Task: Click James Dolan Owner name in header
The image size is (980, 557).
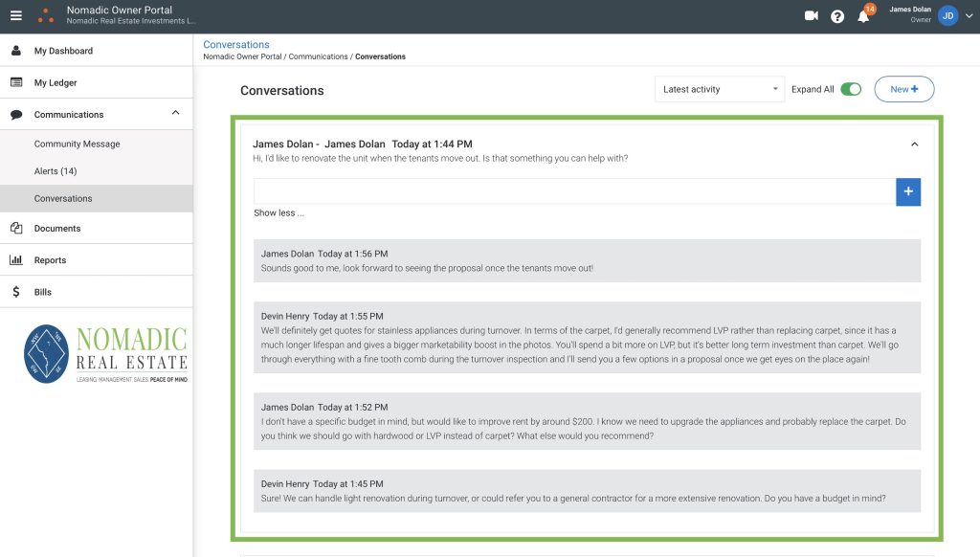Action: tap(910, 14)
